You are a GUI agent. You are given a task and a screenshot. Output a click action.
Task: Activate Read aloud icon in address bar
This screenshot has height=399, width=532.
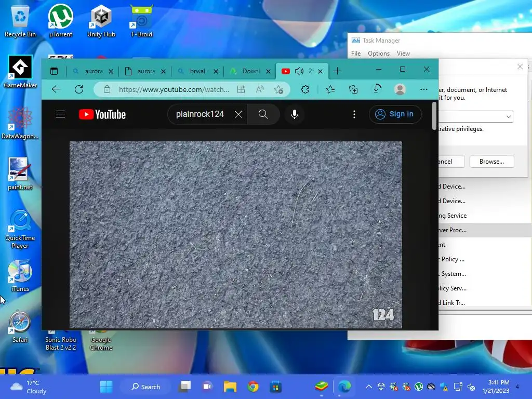pos(260,89)
